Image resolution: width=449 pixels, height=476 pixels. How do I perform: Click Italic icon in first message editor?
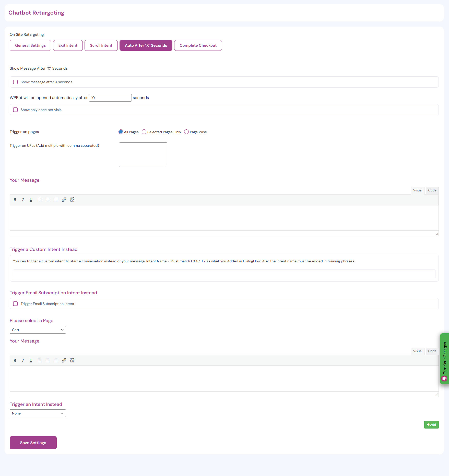23,200
